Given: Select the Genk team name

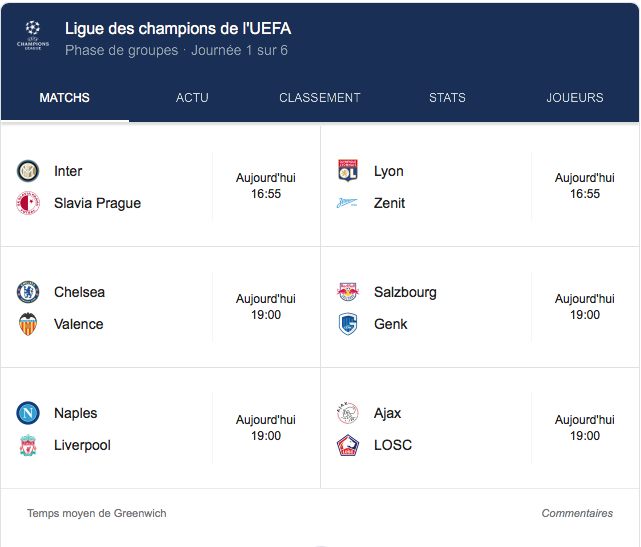Looking at the screenshot, I should 390,324.
